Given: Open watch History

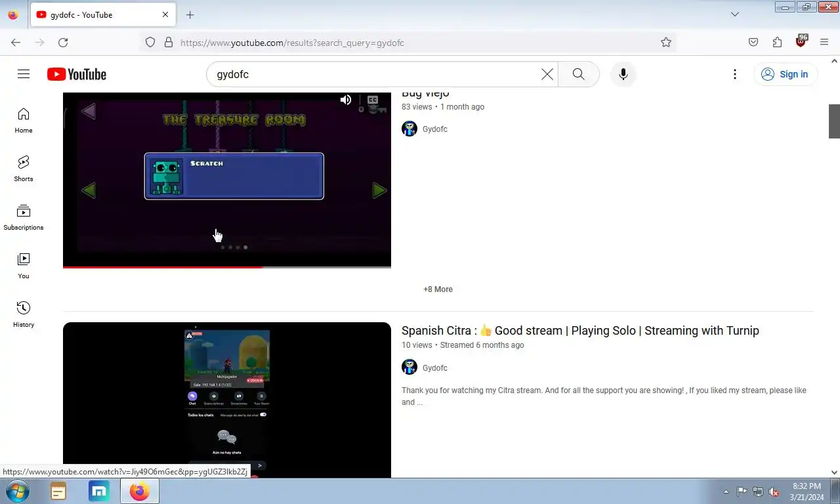Looking at the screenshot, I should tap(24, 315).
